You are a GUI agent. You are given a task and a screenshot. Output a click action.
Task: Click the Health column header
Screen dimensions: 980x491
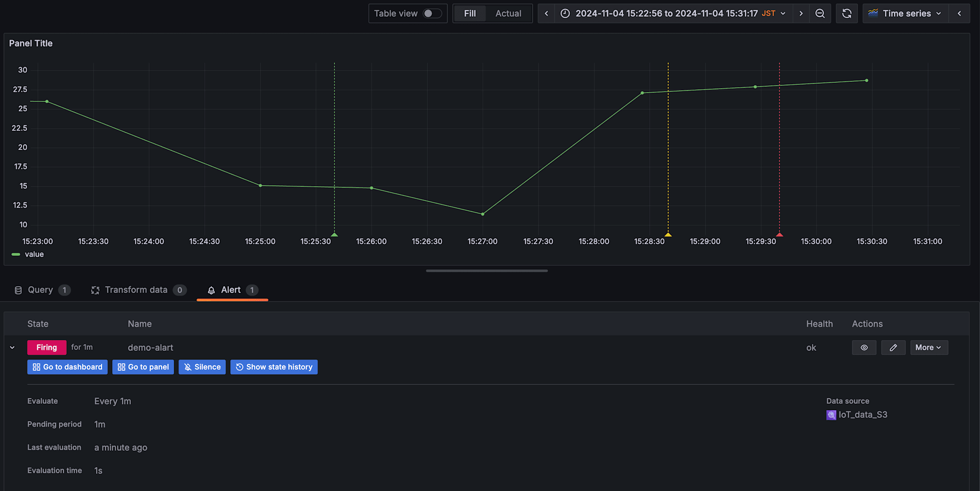819,324
